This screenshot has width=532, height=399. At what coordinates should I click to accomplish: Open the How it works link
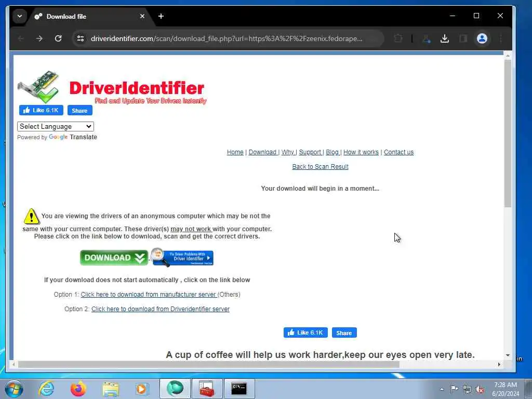(x=361, y=152)
